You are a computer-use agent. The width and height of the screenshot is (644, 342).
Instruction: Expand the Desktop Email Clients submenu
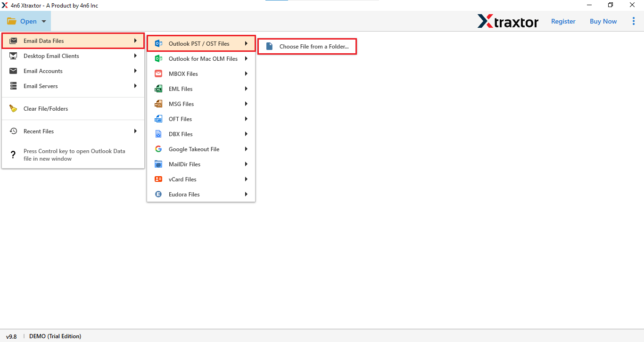click(x=73, y=56)
